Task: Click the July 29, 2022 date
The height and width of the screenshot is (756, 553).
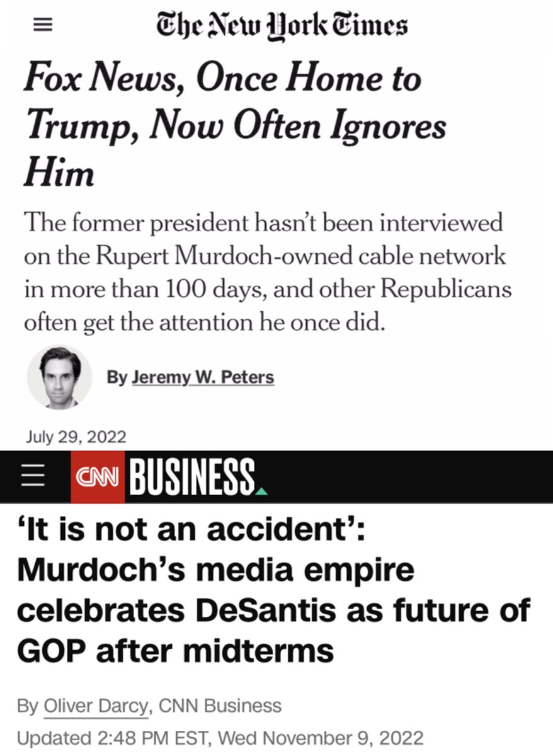Action: pyautogui.click(x=75, y=436)
